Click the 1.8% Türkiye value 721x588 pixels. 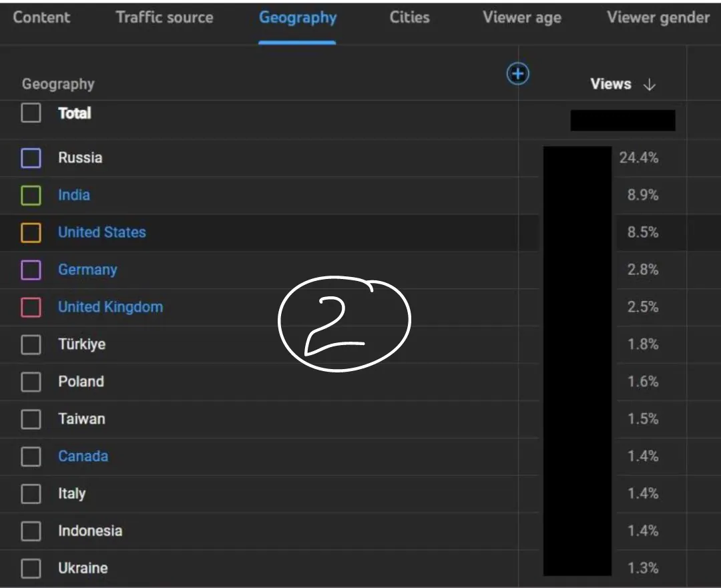(x=644, y=344)
